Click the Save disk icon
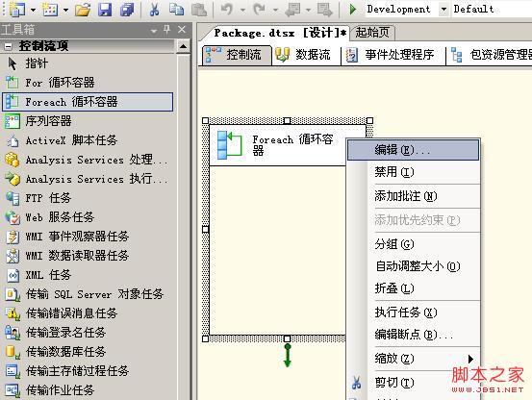 point(105,10)
